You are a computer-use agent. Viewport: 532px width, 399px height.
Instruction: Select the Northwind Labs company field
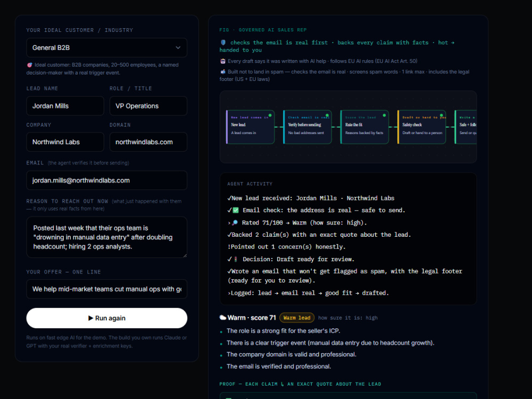(65, 142)
